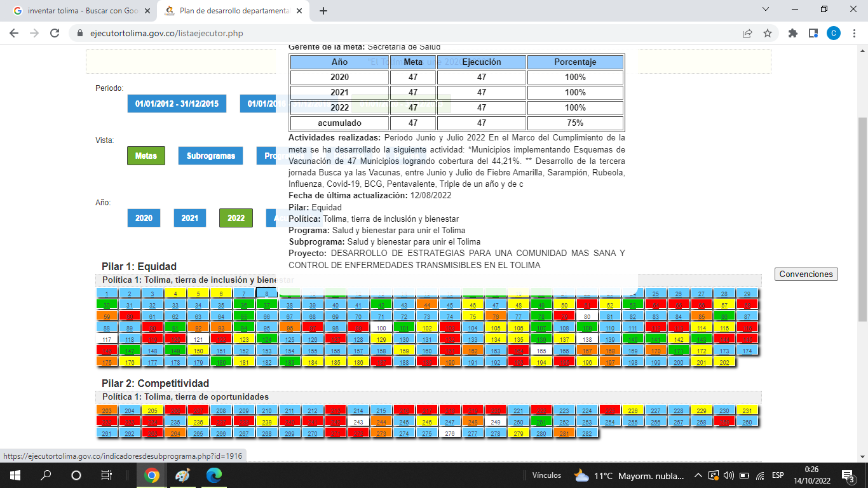The width and height of the screenshot is (868, 488).
Task: Open the Paint app in the taskbar
Action: click(182, 475)
